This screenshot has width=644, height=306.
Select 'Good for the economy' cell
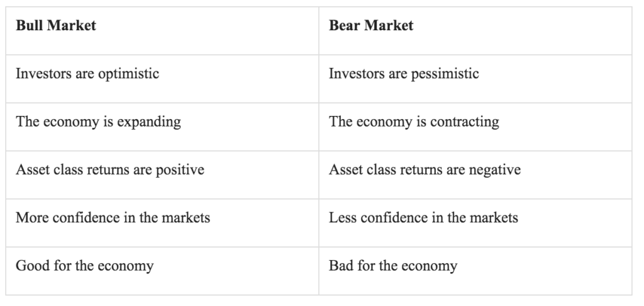[162, 271]
